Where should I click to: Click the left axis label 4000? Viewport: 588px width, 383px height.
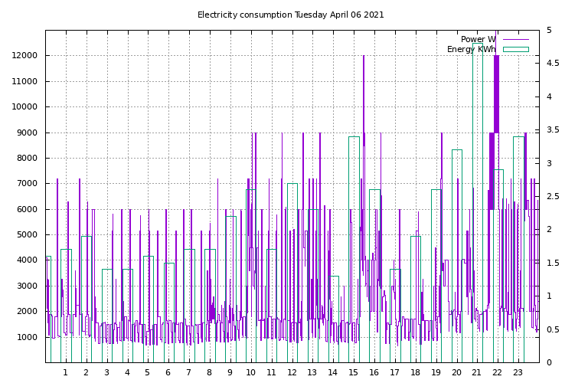tap(27, 260)
